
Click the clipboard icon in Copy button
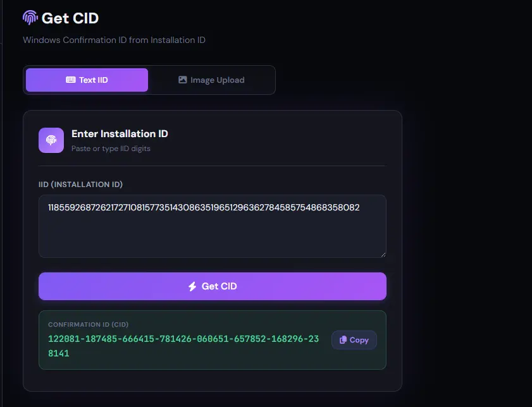343,340
